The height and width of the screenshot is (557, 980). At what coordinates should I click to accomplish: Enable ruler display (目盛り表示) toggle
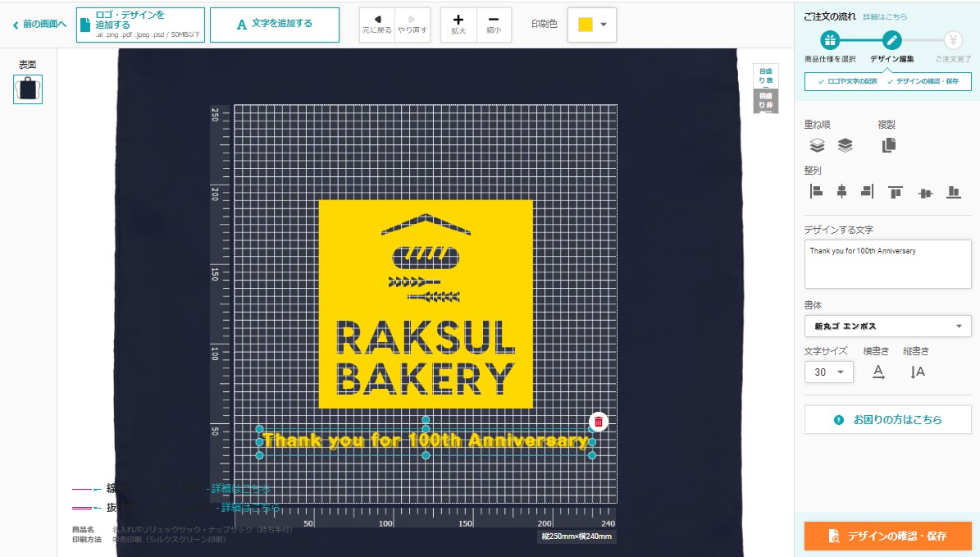point(766,75)
